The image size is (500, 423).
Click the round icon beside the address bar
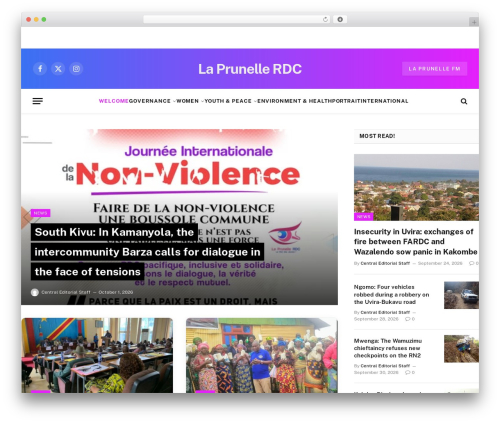pyautogui.click(x=340, y=19)
